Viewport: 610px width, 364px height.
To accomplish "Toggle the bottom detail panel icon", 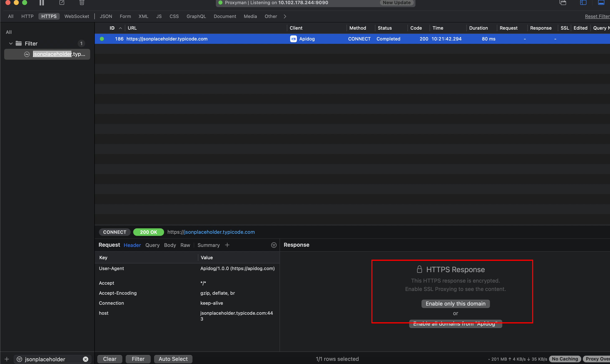I will point(601,3).
